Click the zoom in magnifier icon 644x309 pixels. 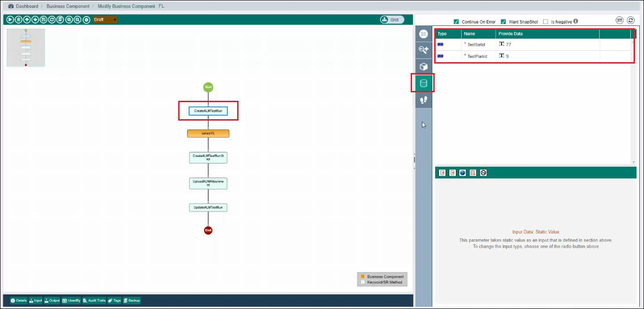(69, 20)
